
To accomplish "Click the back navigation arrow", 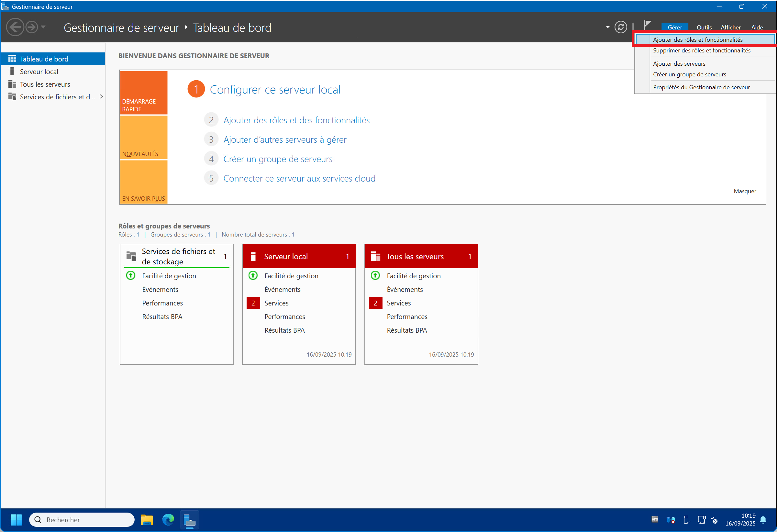I will (x=15, y=27).
